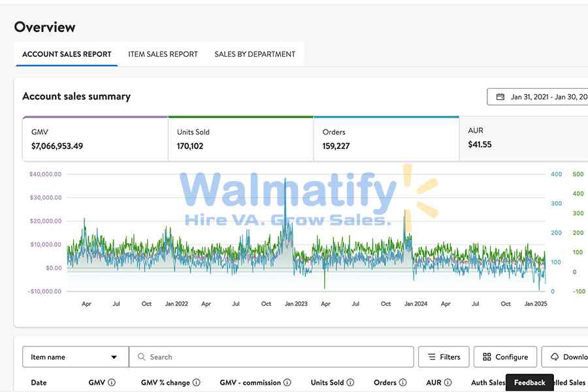The image size is (588, 392).
Task: Click the Jan 2023 axis label
Action: pos(296,303)
